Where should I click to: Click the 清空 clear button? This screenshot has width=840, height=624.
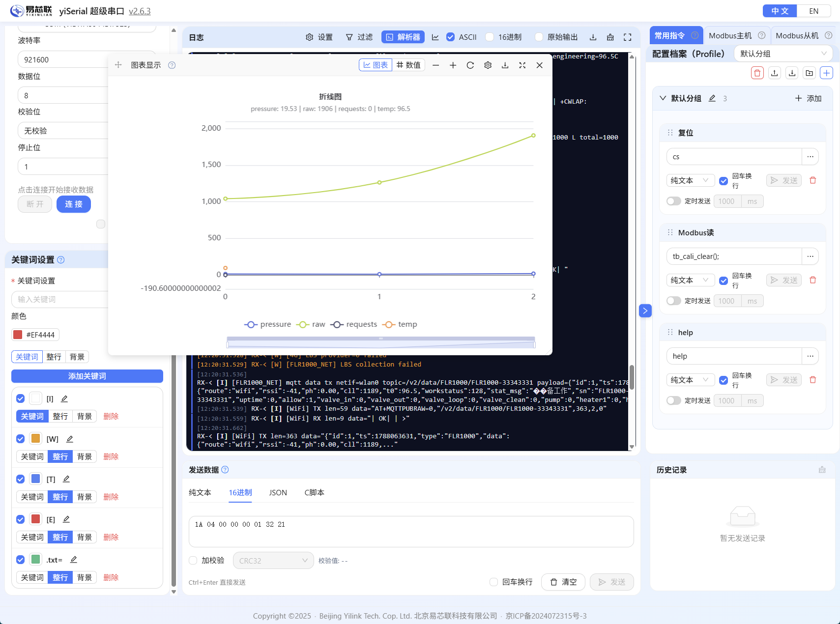[563, 582]
